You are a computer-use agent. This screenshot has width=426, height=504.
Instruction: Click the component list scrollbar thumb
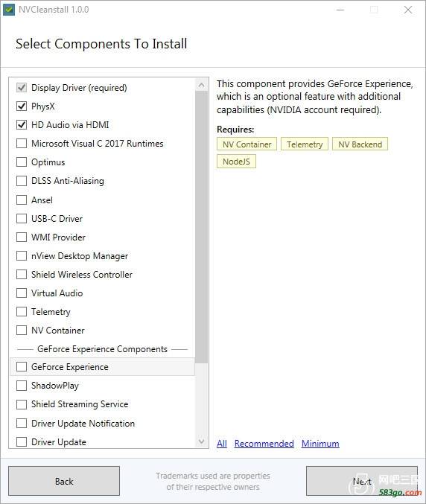click(201, 227)
